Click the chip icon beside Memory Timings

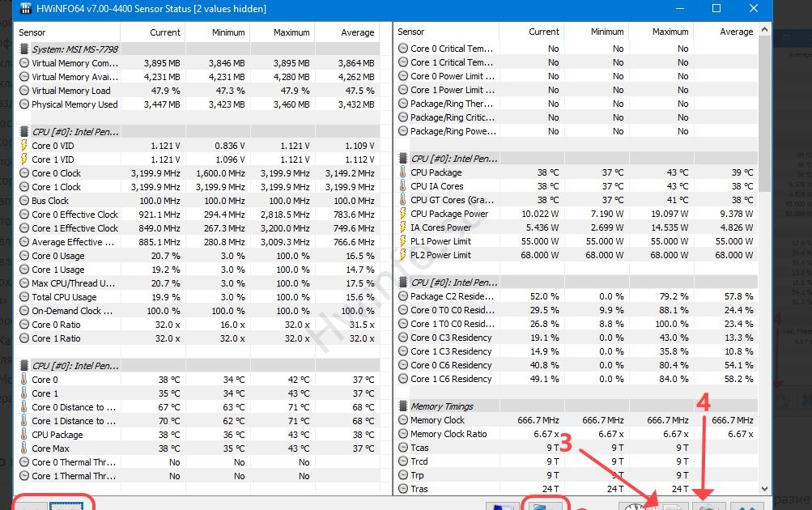click(403, 406)
